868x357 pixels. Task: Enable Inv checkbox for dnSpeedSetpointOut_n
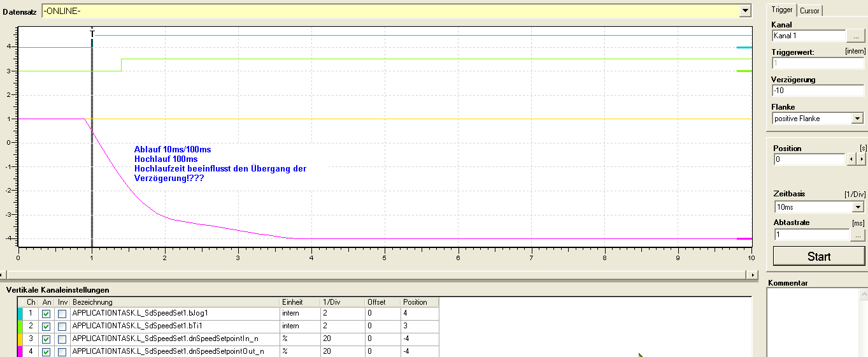(x=62, y=352)
